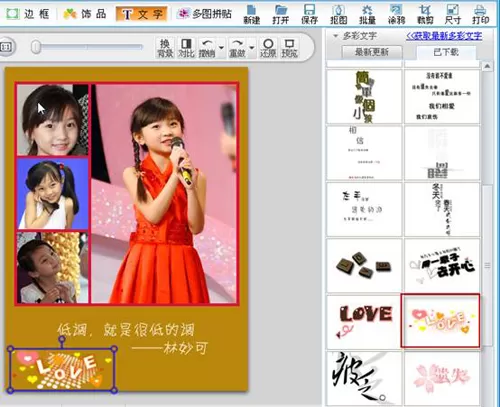Open the 多图拼贴 collage tab
Screen dimensions: 500x407
(x=205, y=14)
